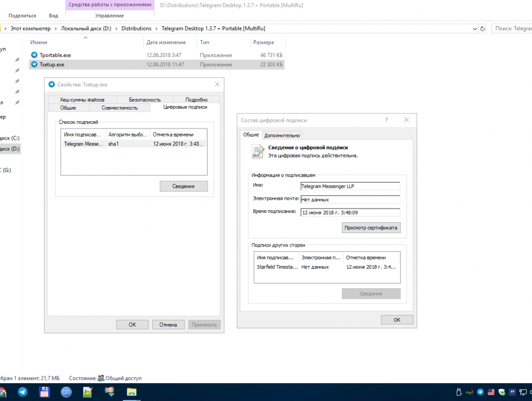Click the signature certificate document icon
This screenshot has height=401, width=532.
click(x=258, y=151)
